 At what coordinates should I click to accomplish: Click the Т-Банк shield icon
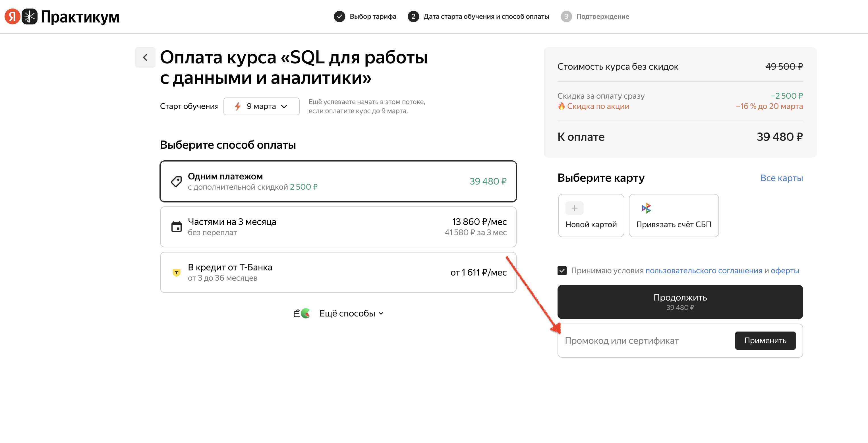click(x=176, y=272)
